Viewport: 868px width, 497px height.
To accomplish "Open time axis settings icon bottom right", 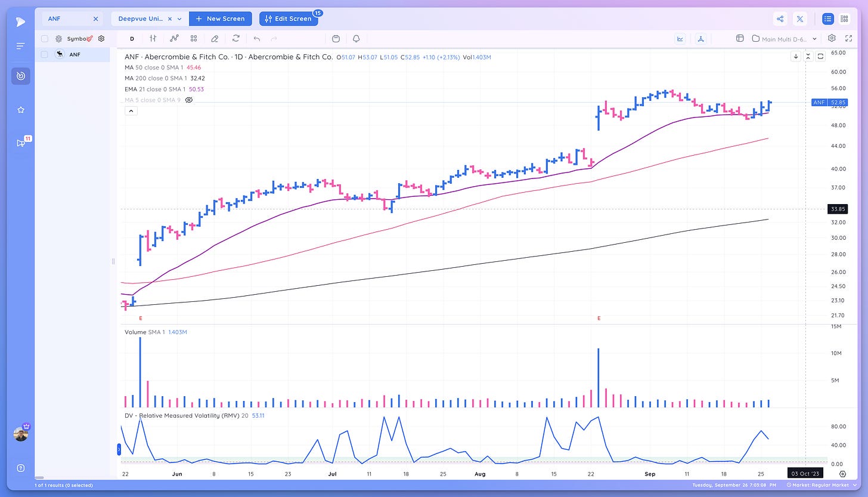I will [842, 474].
